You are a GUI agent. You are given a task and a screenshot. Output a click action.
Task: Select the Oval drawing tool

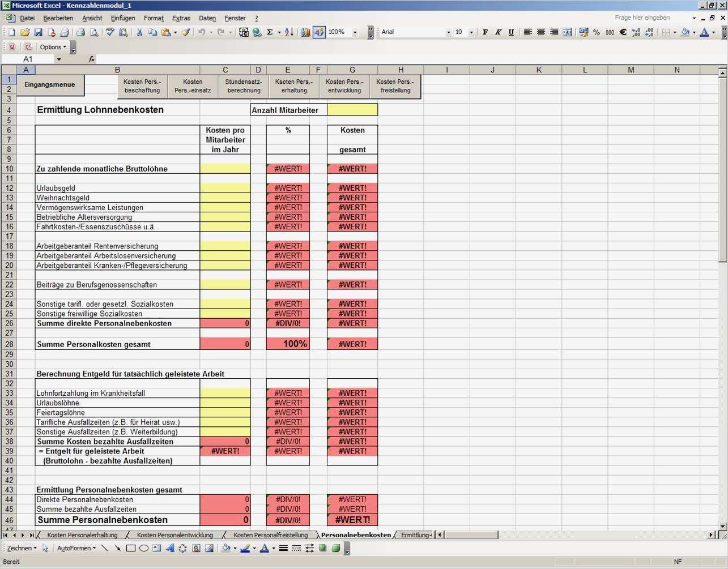click(x=143, y=548)
